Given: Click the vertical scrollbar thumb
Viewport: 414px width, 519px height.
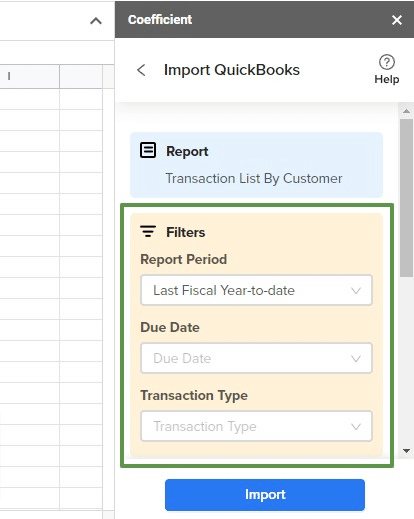Looking at the screenshot, I should click(406, 197).
